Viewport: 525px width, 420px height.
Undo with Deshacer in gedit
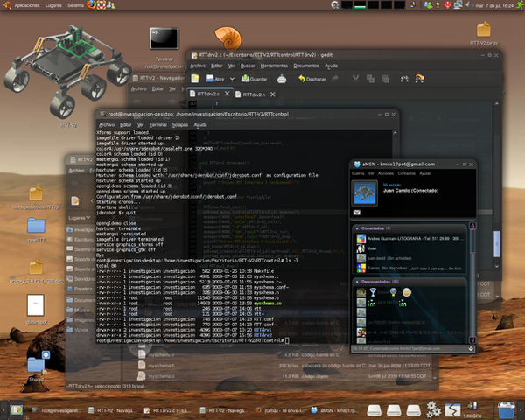coord(312,79)
